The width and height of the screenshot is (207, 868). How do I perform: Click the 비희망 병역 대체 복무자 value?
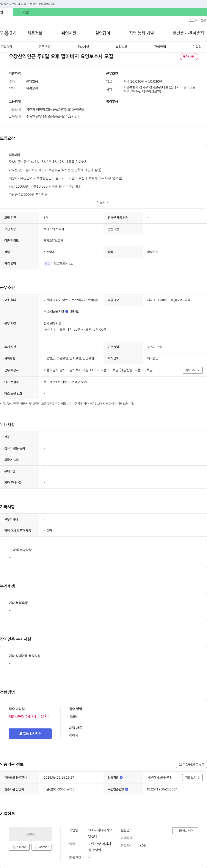(47, 531)
